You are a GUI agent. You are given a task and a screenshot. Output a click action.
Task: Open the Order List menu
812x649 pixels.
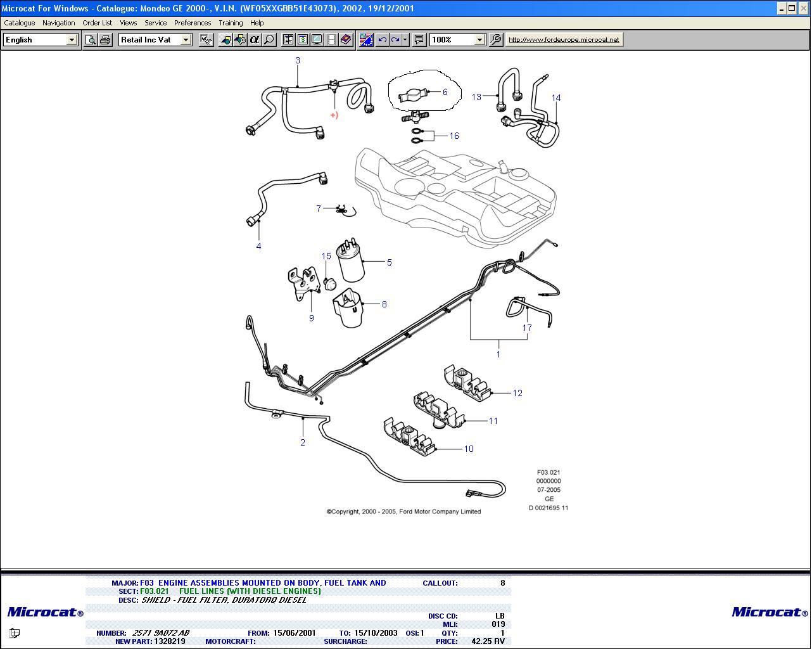[97, 23]
